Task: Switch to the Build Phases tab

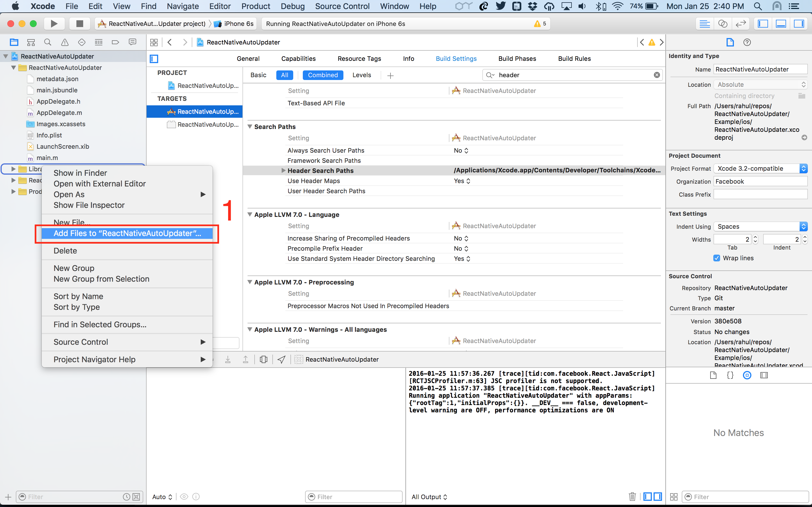Action: point(517,59)
